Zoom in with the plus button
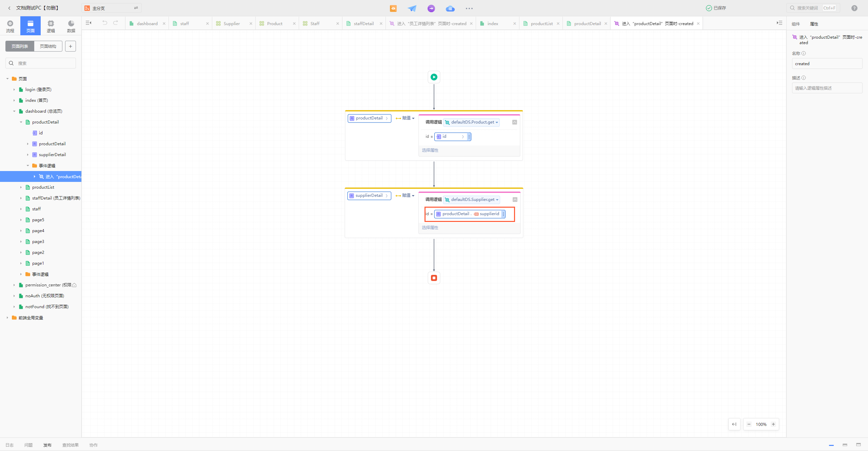 pyautogui.click(x=773, y=424)
